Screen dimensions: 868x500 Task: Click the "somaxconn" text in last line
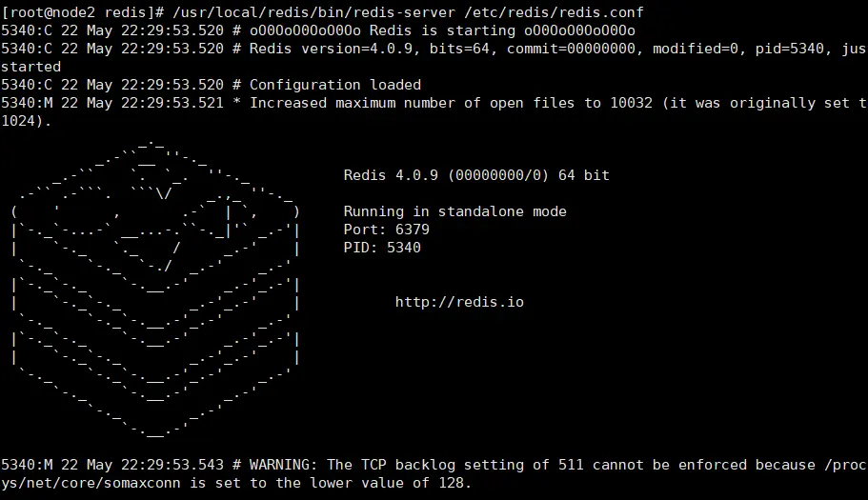tap(142, 483)
